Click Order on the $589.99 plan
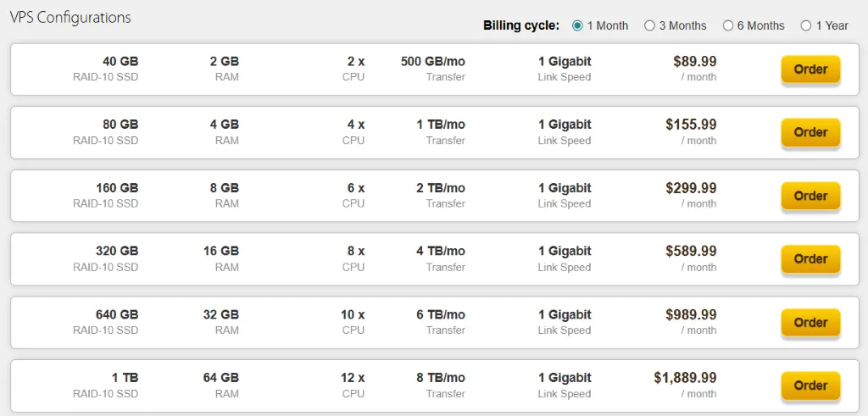Screen dimensions: 868x416 click(810, 259)
